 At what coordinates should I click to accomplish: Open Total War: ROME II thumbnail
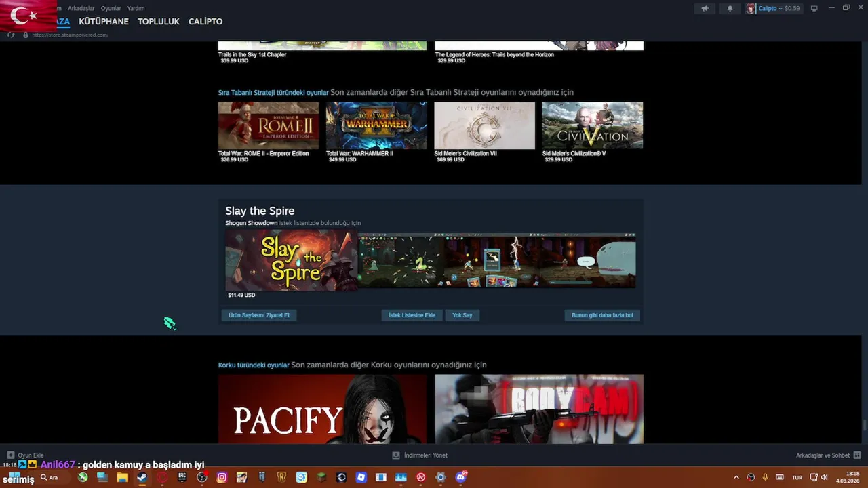pyautogui.click(x=269, y=125)
